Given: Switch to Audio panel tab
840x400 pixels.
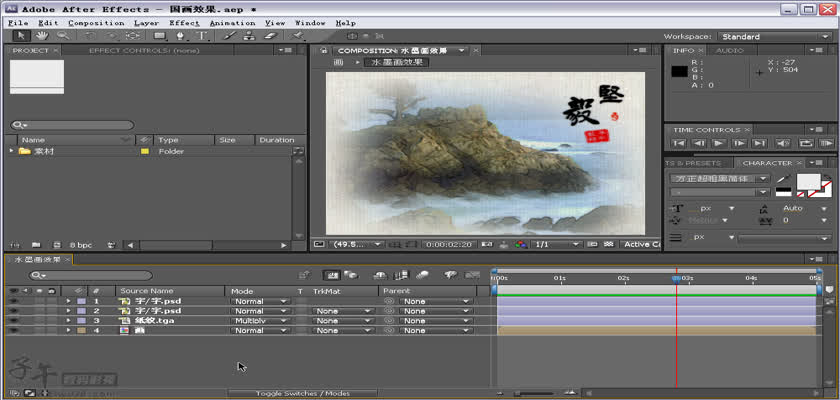Looking at the screenshot, I should pyautogui.click(x=730, y=50).
